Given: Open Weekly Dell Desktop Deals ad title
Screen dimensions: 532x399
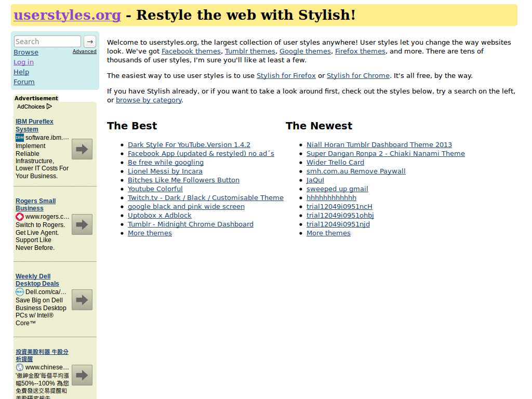Looking at the screenshot, I should pyautogui.click(x=37, y=280).
